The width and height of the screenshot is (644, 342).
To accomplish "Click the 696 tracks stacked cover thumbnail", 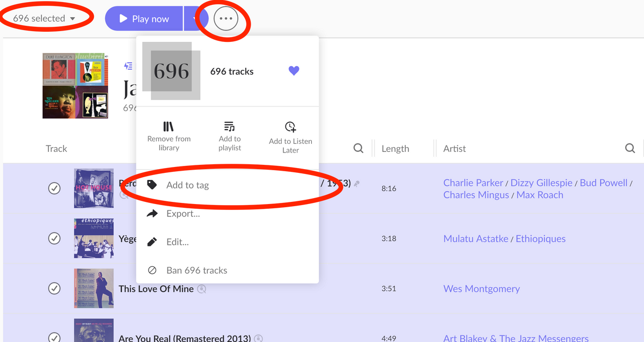I will click(171, 71).
